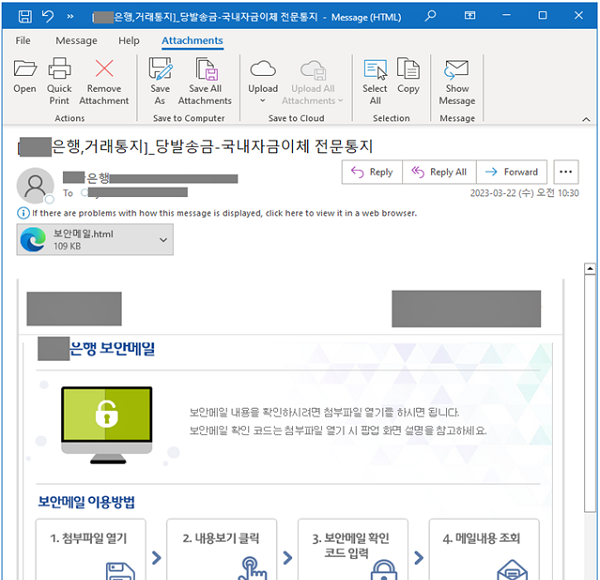Click the Undo icon in title bar
The width and height of the screenshot is (600, 580).
pos(47,16)
